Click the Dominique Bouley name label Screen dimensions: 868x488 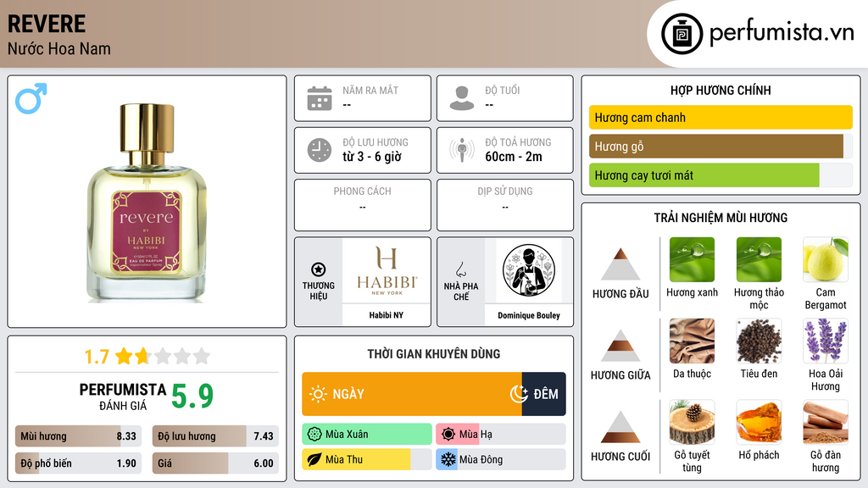coord(529,315)
